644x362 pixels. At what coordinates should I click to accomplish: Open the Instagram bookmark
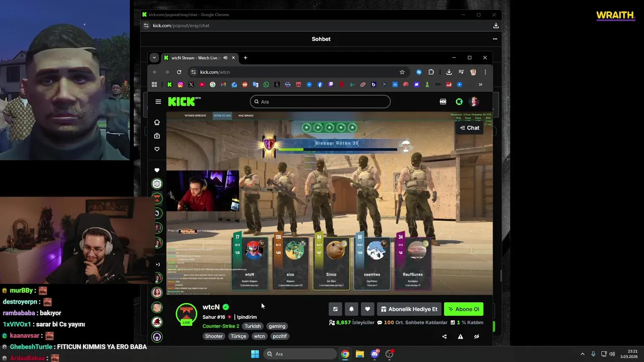180,84
